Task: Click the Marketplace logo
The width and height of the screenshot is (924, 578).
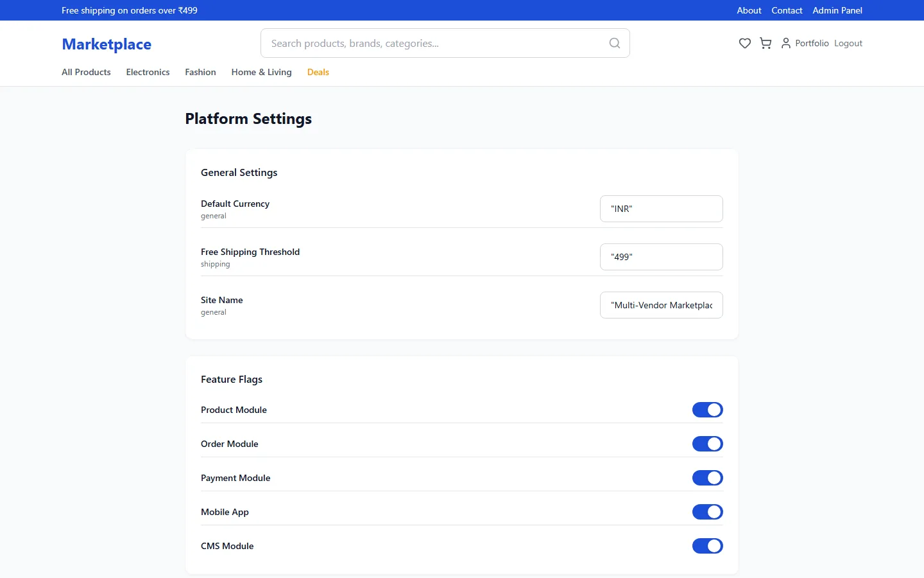Action: coord(107,44)
